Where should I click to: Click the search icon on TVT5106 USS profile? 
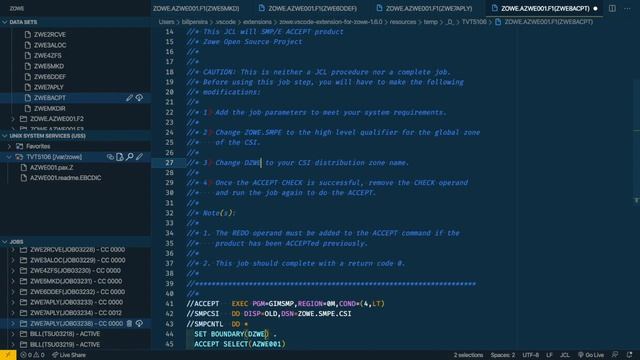[x=129, y=157]
